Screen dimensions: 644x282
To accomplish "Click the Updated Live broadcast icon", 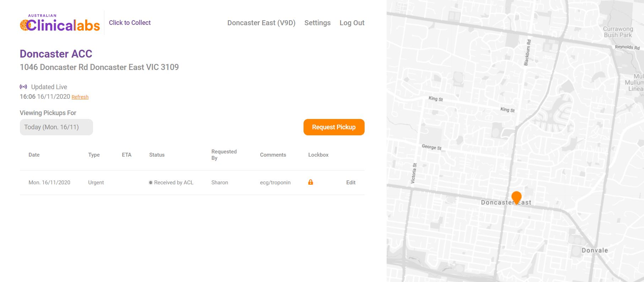I will (x=23, y=87).
